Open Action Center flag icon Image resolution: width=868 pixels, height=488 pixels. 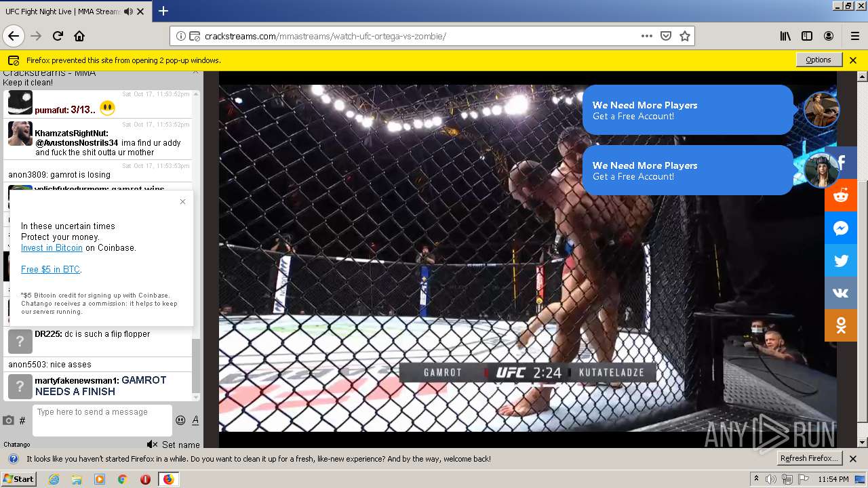(x=802, y=479)
